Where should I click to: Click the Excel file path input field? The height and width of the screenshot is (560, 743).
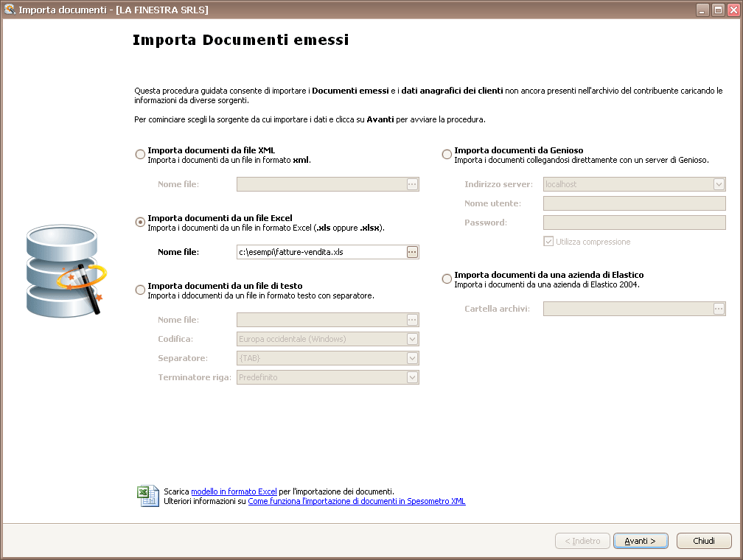[x=321, y=252]
